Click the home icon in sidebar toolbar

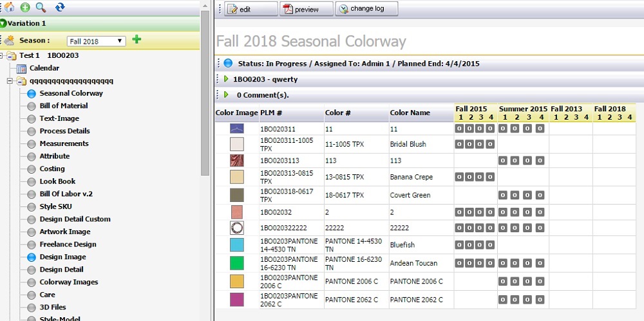pyautogui.click(x=9, y=7)
